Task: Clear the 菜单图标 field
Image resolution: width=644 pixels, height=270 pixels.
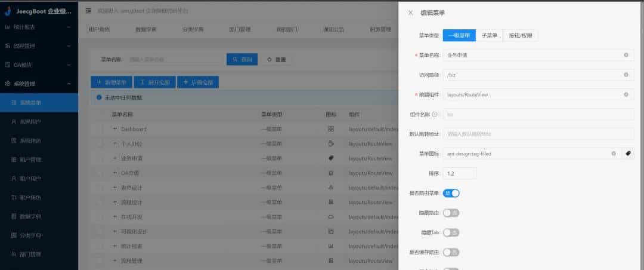Action: (614, 154)
